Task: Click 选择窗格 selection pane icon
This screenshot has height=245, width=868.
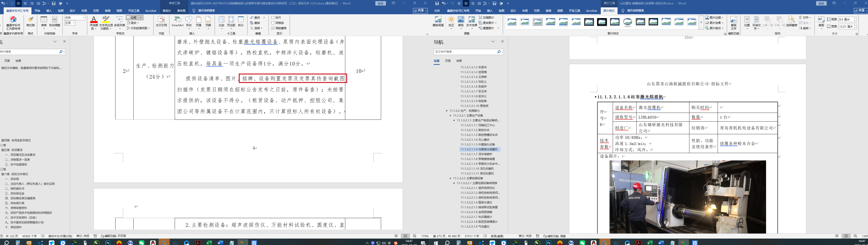Action: pyautogui.click(x=792, y=21)
